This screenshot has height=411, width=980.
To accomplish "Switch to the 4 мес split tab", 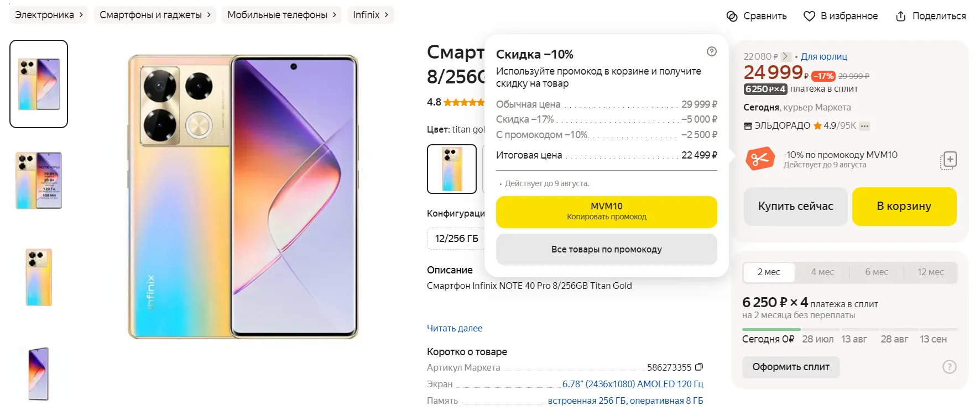I will (x=822, y=272).
